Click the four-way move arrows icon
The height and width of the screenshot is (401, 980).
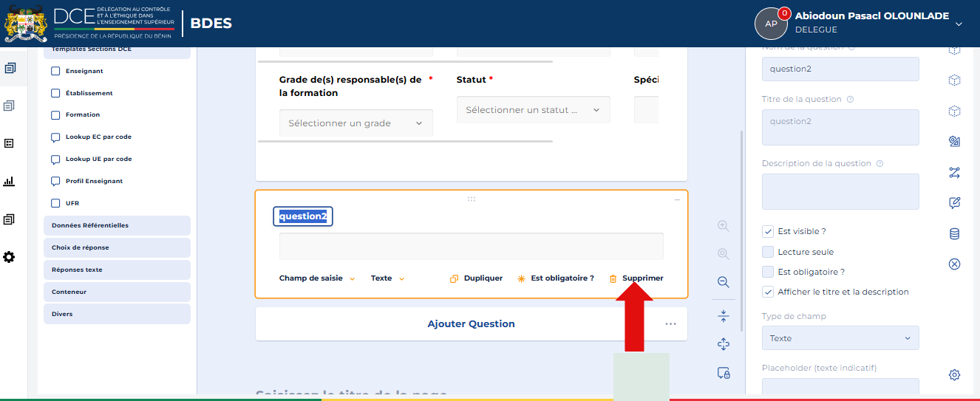point(724,344)
